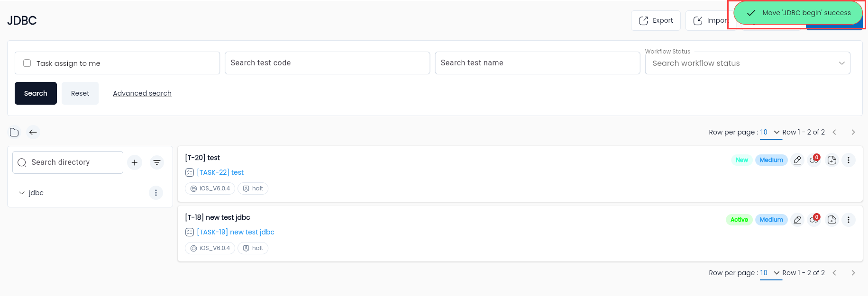Viewport: 868px width, 296px height.
Task: Open top Row per page dropdown
Action: (x=770, y=133)
